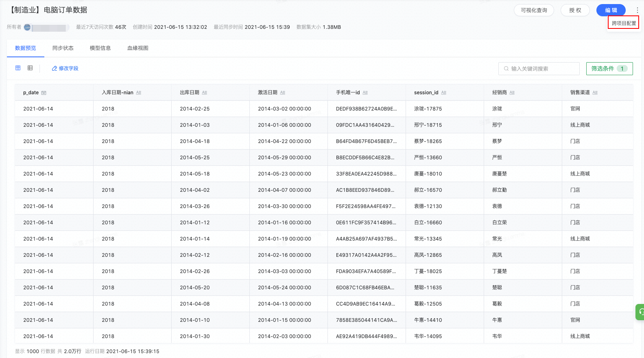Select the 跨项目配置 menu entry
Viewport: 644px width, 358px height.
[624, 23]
